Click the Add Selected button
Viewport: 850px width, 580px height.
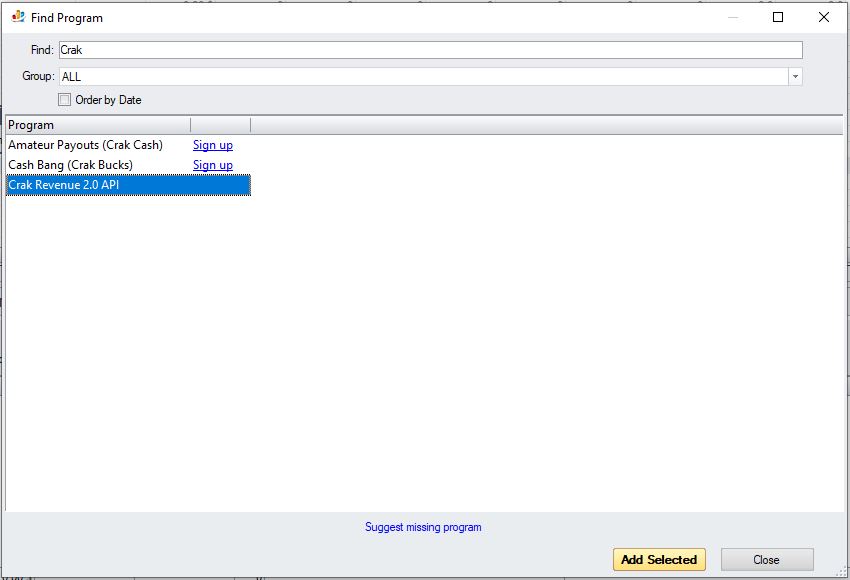659,559
